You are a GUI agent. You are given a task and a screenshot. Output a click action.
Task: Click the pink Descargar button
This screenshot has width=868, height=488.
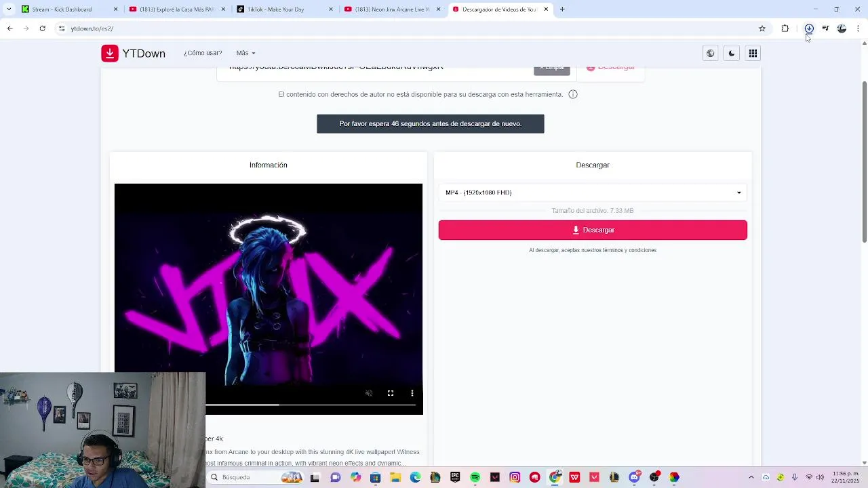(x=593, y=230)
